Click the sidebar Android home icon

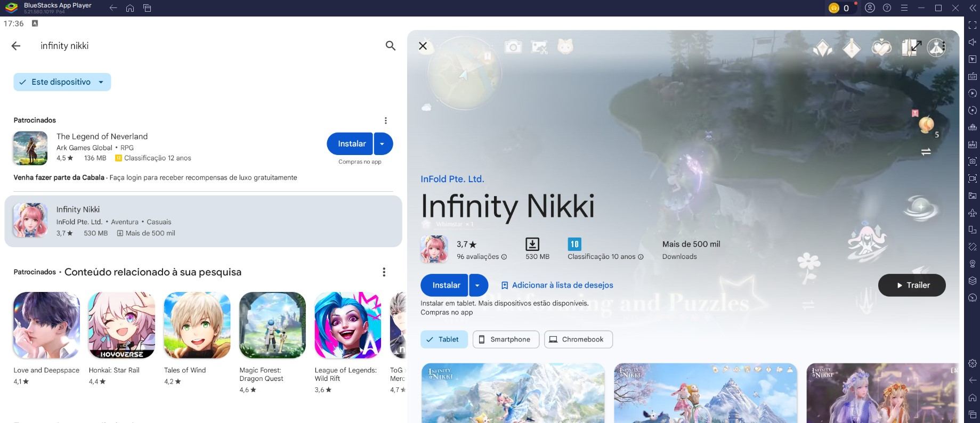click(973, 397)
